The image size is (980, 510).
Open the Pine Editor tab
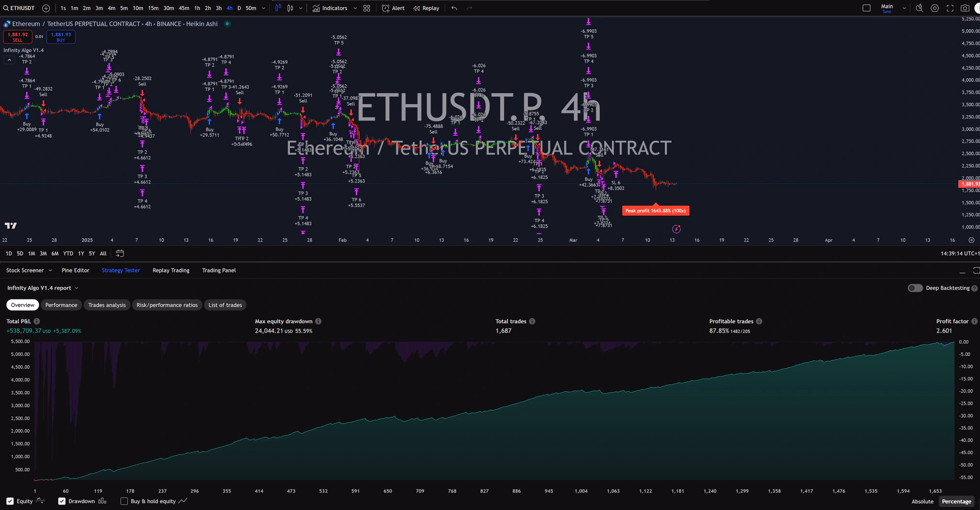tap(75, 270)
